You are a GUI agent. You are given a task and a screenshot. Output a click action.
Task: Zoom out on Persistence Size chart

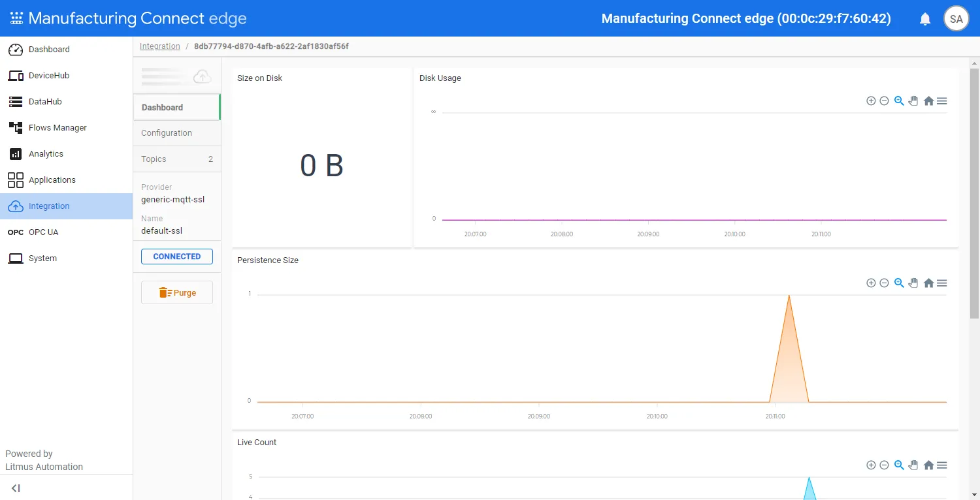pyautogui.click(x=884, y=283)
